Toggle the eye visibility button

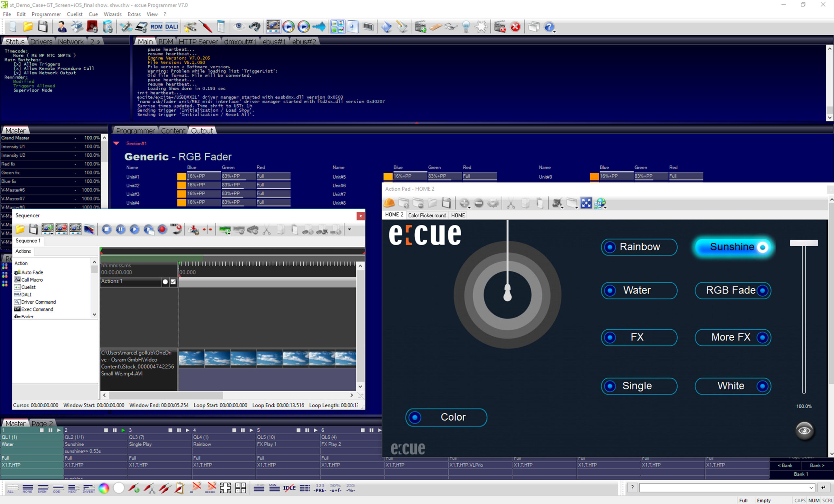[804, 431]
